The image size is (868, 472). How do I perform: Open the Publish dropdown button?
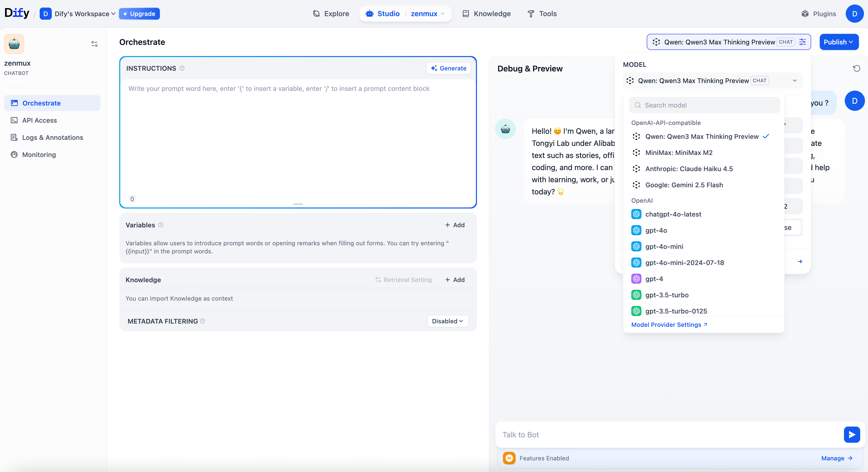[x=838, y=42]
